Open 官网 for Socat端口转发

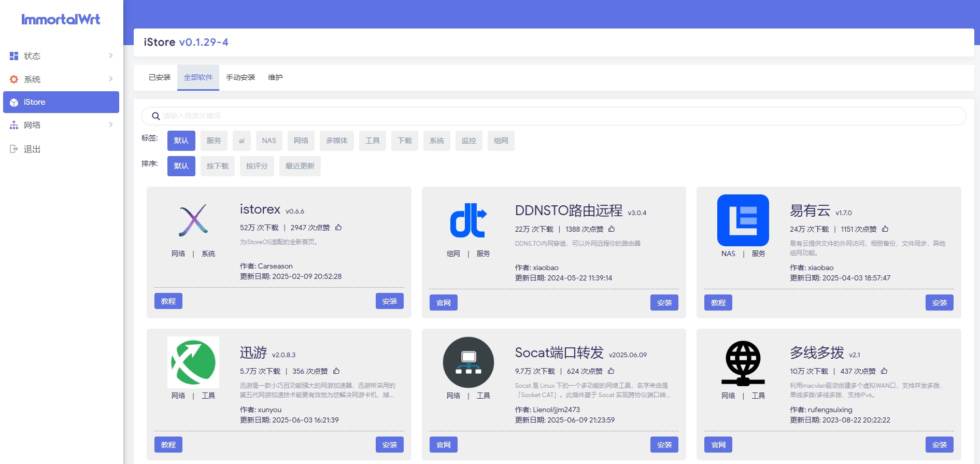pos(444,445)
